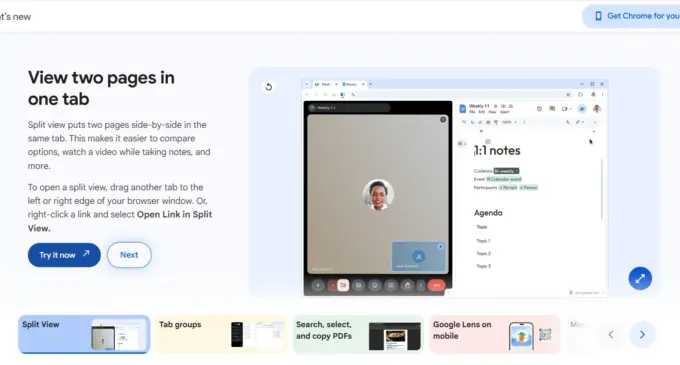Click the self-view tile in Meet preview
This screenshot has width=680, height=365.
[418, 256]
